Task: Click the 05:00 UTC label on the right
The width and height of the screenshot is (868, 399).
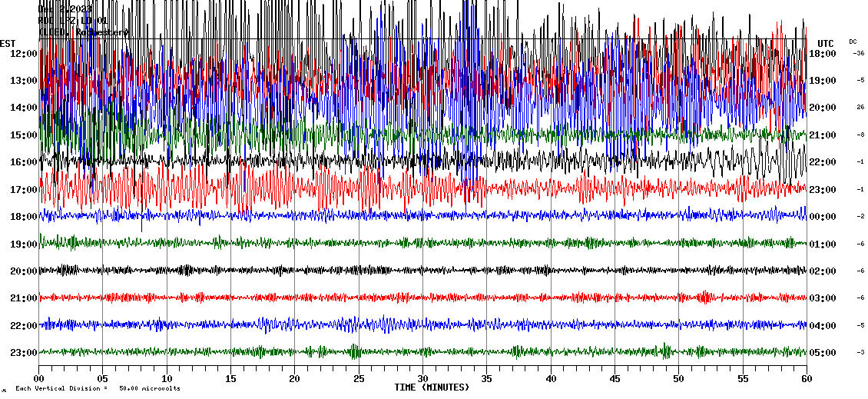Action: click(x=821, y=353)
